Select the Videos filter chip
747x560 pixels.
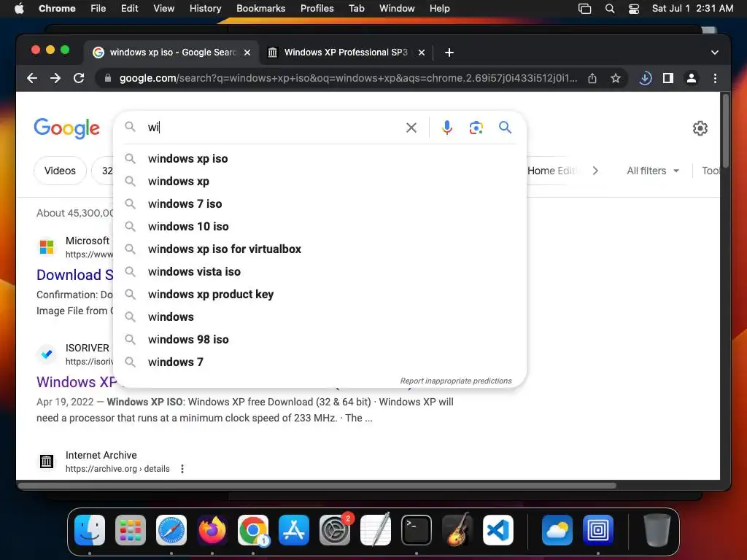pyautogui.click(x=60, y=171)
